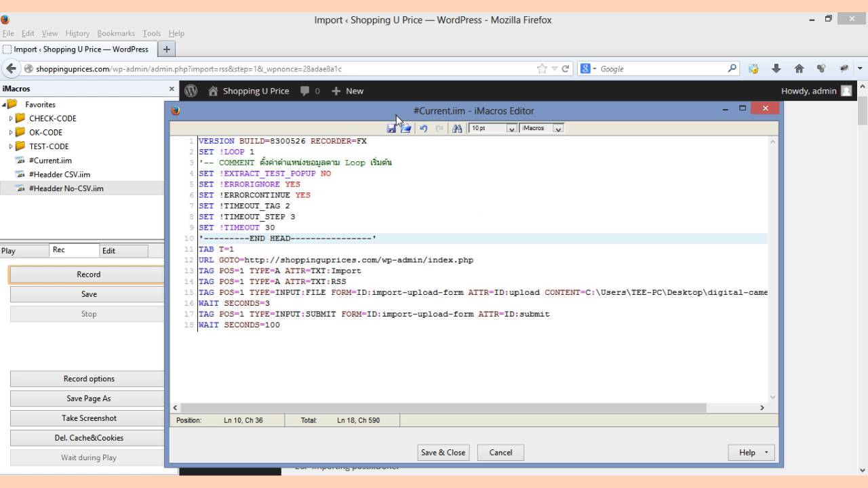This screenshot has height=488, width=868.
Task: Click Del. Cache&Cookies button
Action: point(88,438)
